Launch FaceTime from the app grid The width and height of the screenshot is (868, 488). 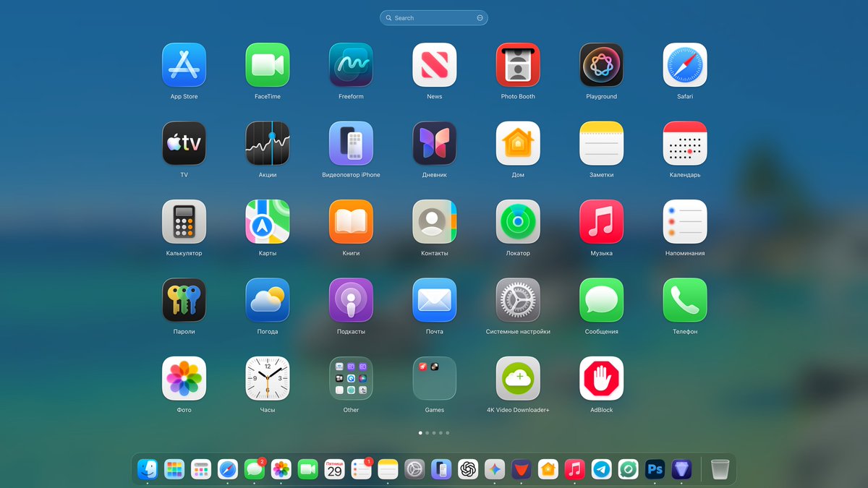pos(268,65)
